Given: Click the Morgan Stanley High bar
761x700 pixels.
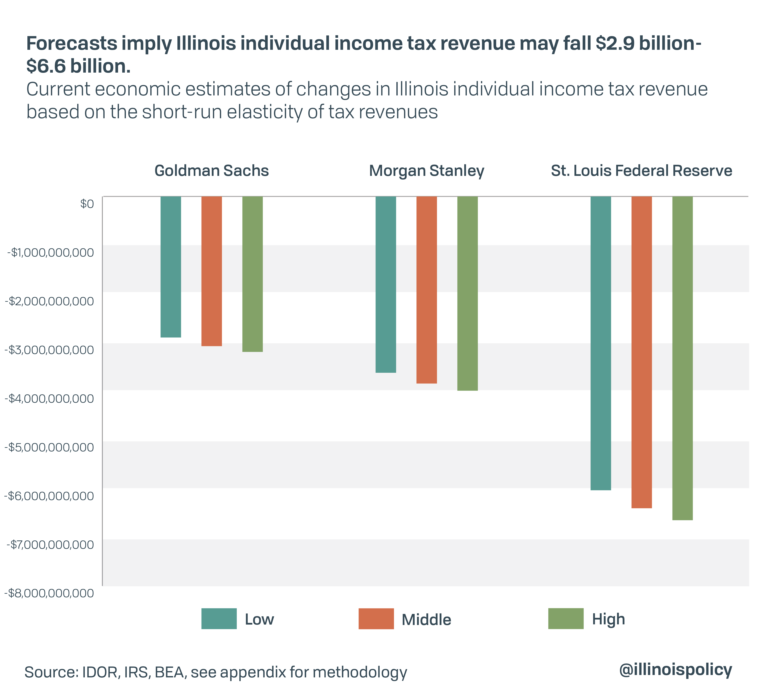Looking at the screenshot, I should click(468, 293).
